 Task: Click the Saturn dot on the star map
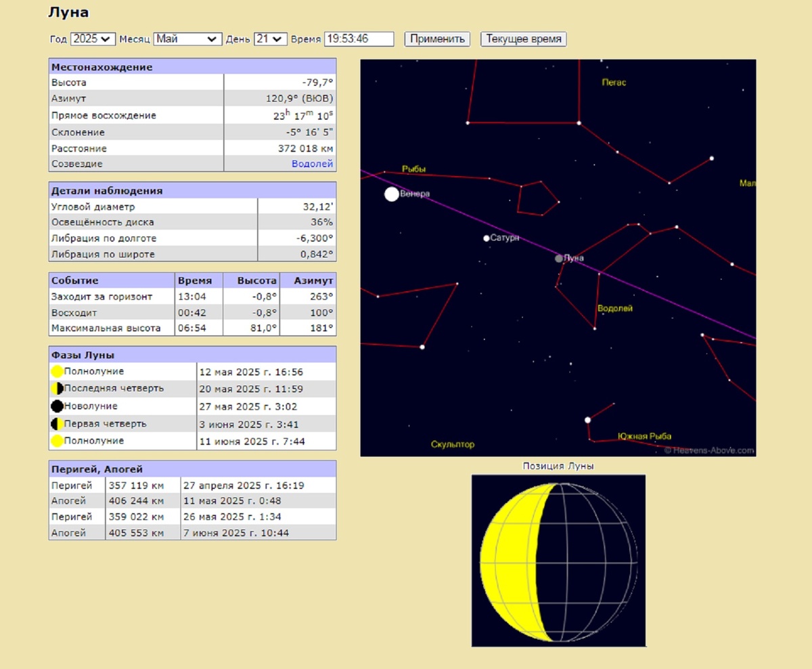point(486,238)
